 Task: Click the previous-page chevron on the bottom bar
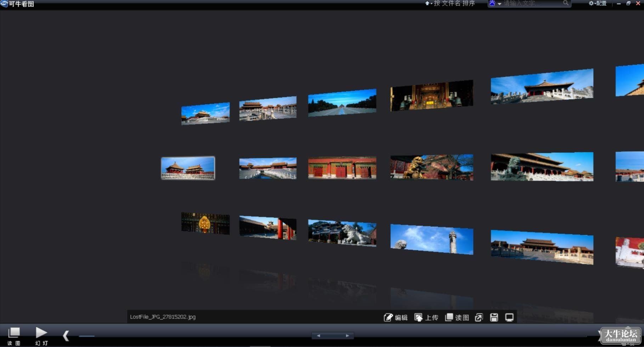click(x=66, y=336)
